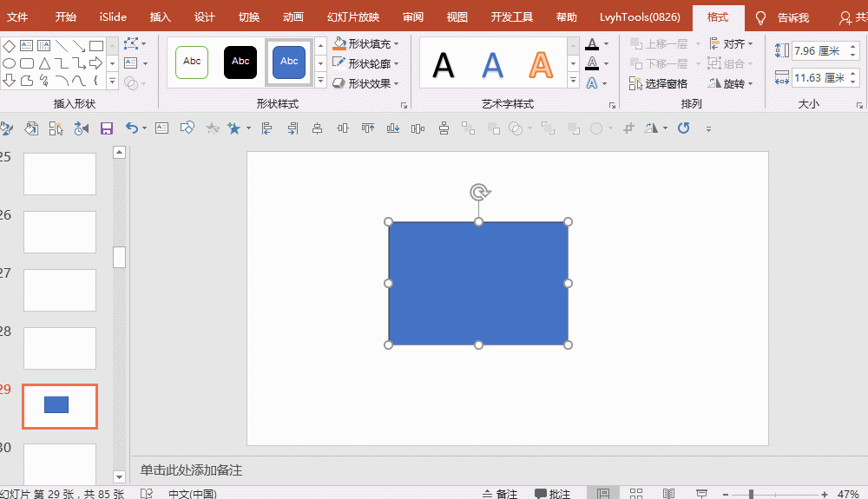Open the Rotate dropdown in Arrange group
This screenshot has height=499, width=868.
[731, 83]
